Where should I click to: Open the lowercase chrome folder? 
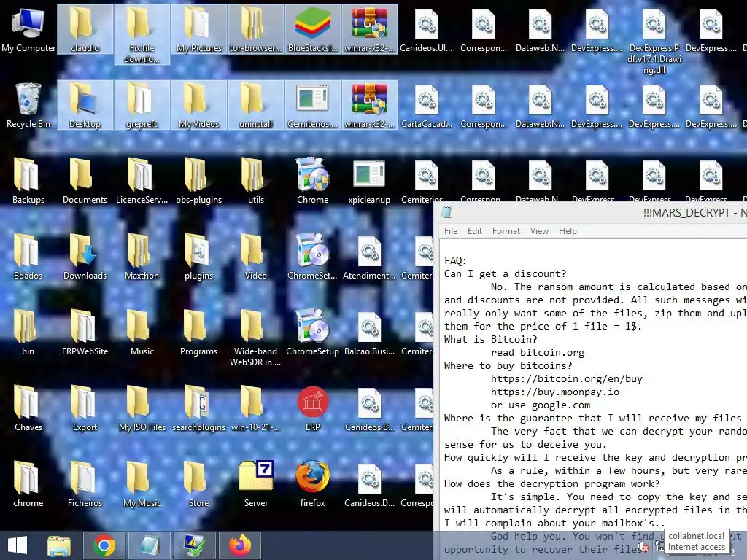[x=28, y=484]
